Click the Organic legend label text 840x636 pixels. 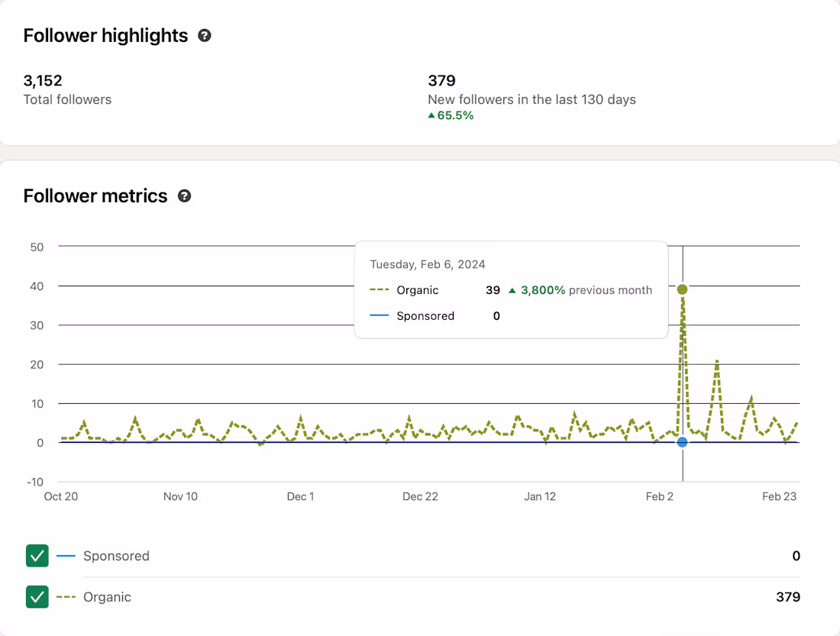(x=107, y=597)
